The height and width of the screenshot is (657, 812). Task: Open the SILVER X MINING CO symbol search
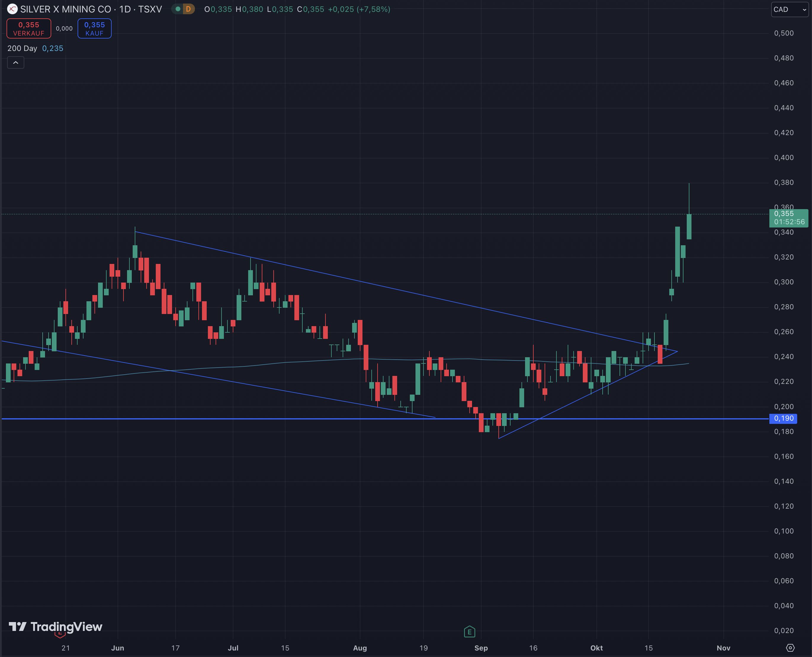(x=66, y=9)
